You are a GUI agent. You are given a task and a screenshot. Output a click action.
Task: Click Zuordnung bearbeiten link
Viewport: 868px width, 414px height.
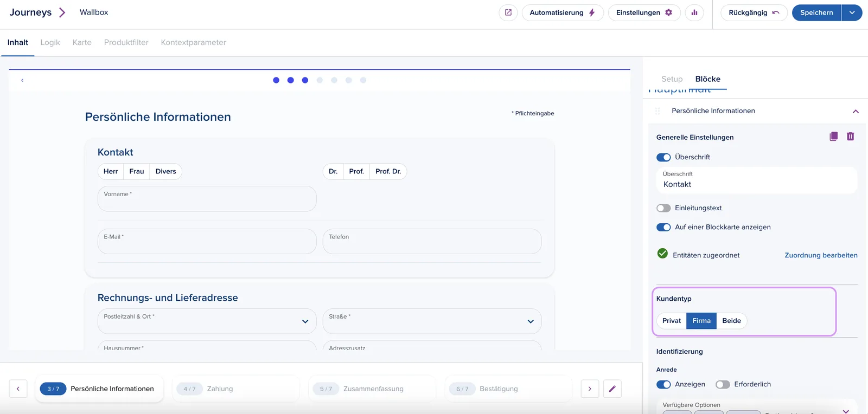pyautogui.click(x=821, y=255)
